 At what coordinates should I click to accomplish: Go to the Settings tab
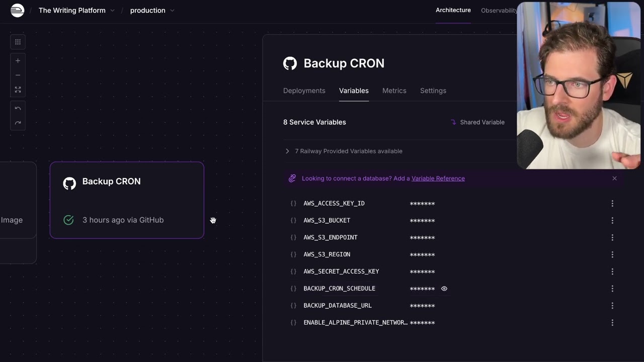pos(433,90)
